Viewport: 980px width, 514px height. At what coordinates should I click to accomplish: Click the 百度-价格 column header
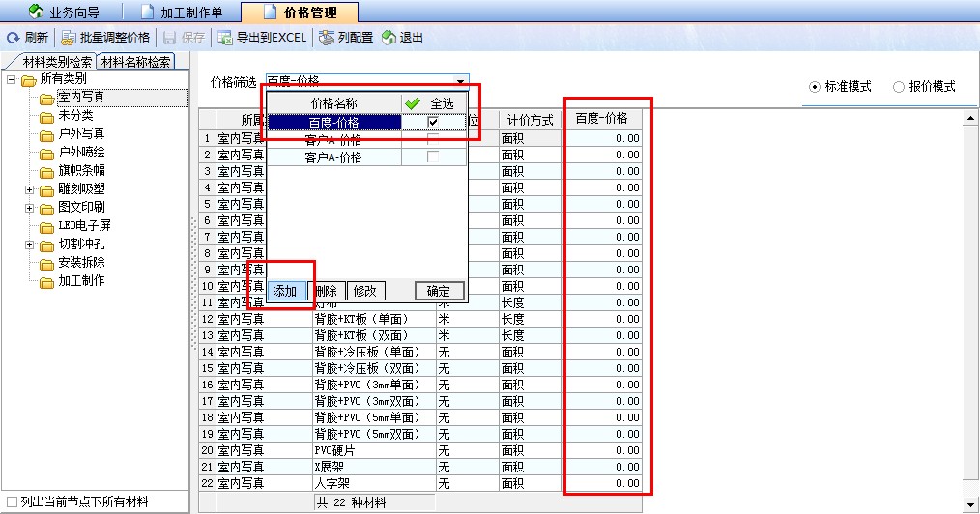point(602,119)
